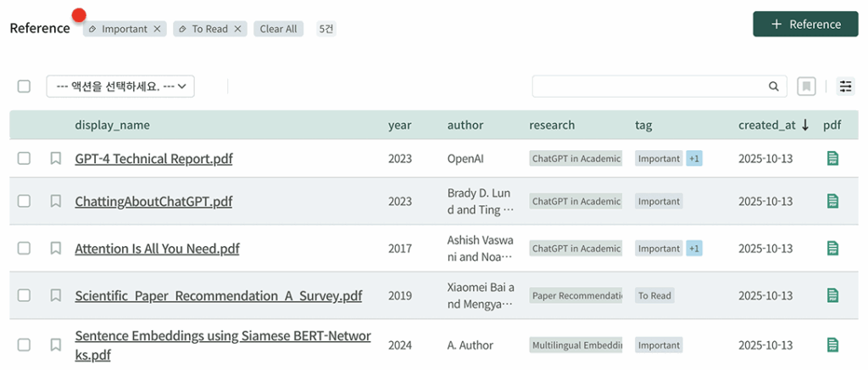Open the action selection dropdown
Viewport: 868px width, 370px height.
pyautogui.click(x=120, y=87)
